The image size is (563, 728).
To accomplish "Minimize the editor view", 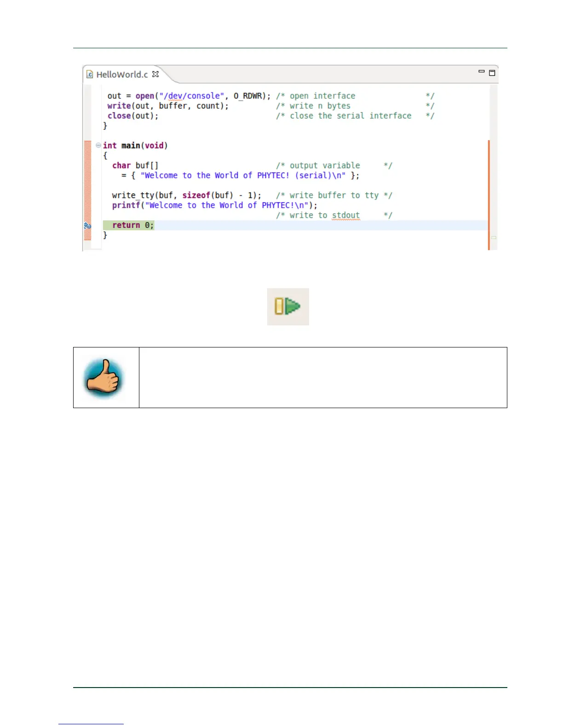I will 482,72.
